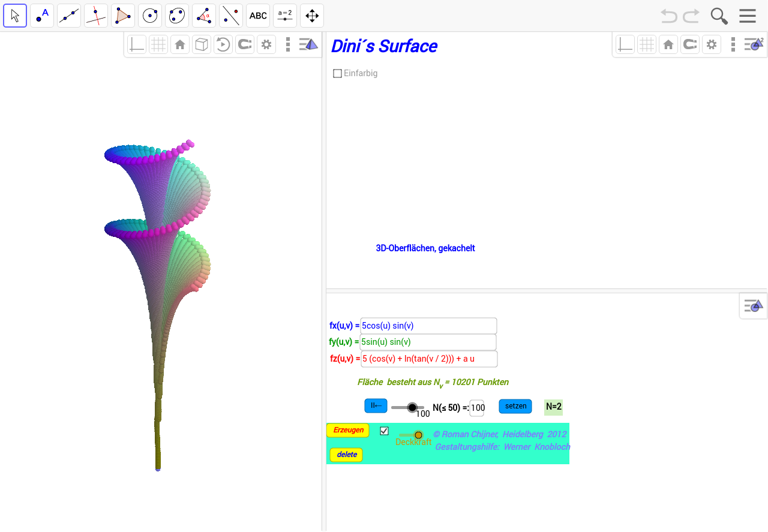Expand the lower panel style bar

click(753, 306)
